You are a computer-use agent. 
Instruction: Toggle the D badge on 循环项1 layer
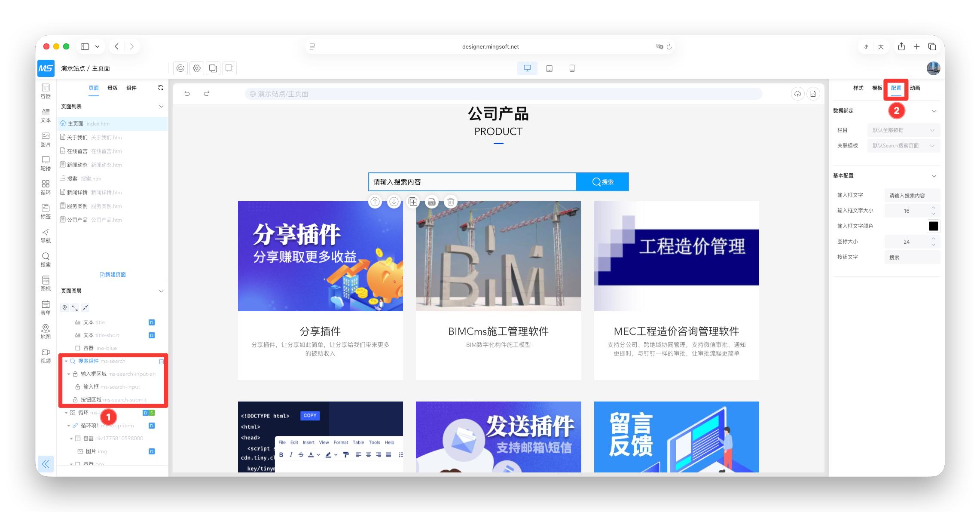(x=152, y=426)
